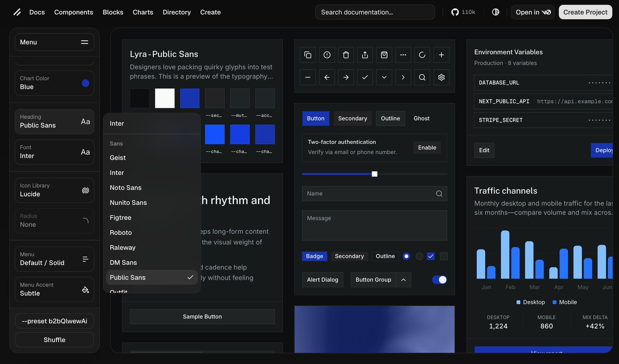Open the GitHub repository link 110k
The image size is (619, 364).
pyautogui.click(x=463, y=12)
